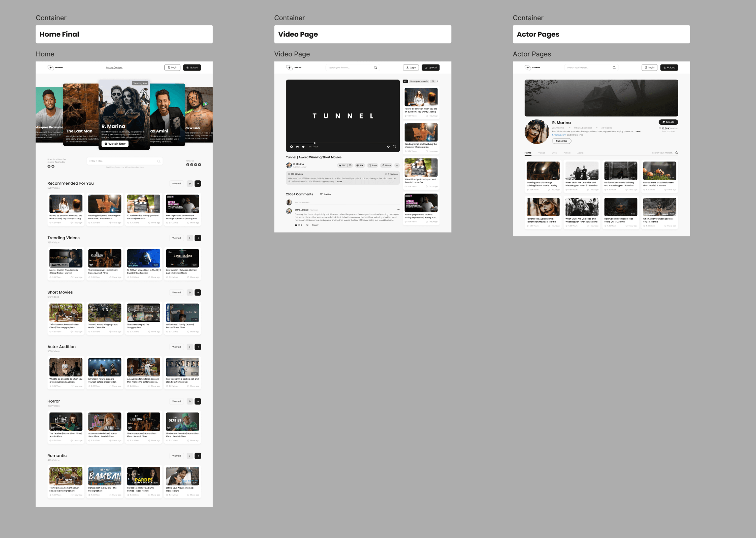
Task: Click the Twitter icon under Follow Us
Action: tap(200, 165)
